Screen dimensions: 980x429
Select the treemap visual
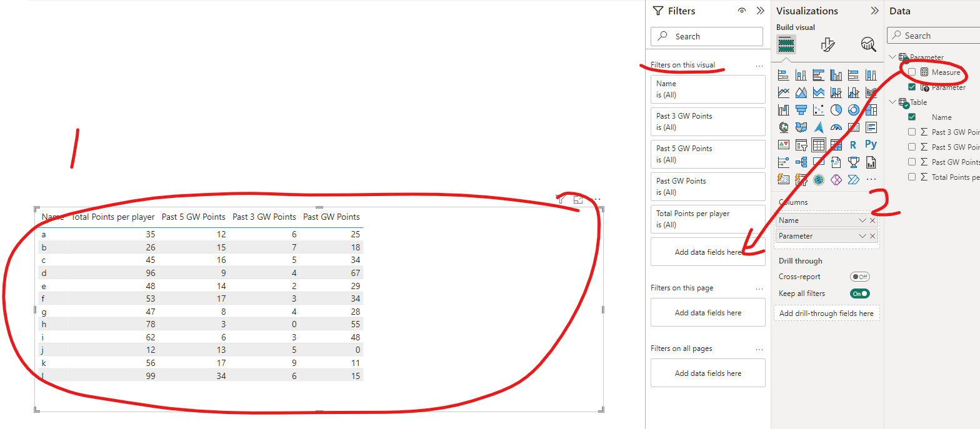pos(871,110)
